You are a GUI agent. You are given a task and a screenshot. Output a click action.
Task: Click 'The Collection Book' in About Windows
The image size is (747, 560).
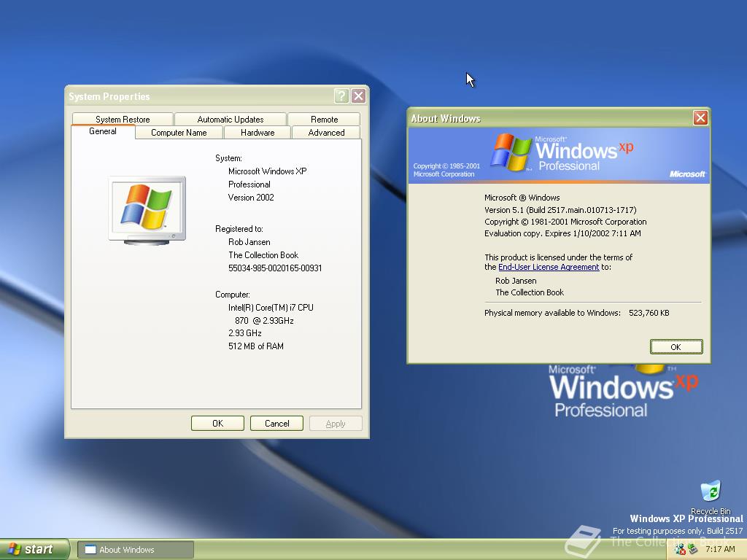point(530,292)
